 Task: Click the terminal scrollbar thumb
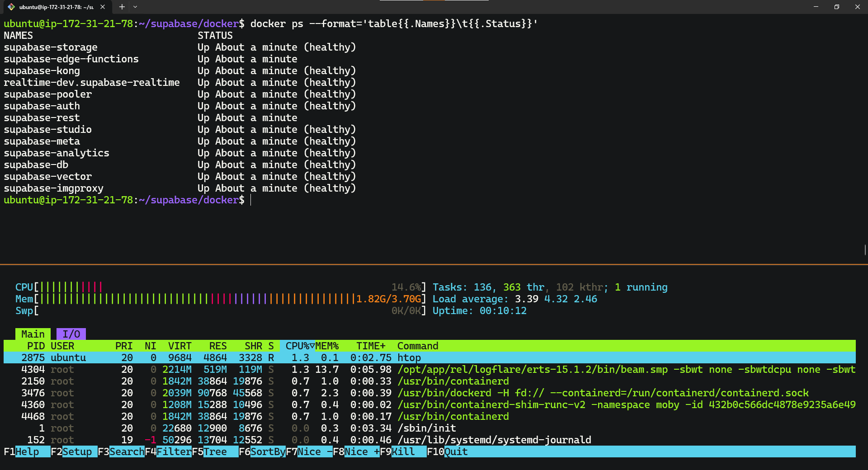(x=865, y=250)
